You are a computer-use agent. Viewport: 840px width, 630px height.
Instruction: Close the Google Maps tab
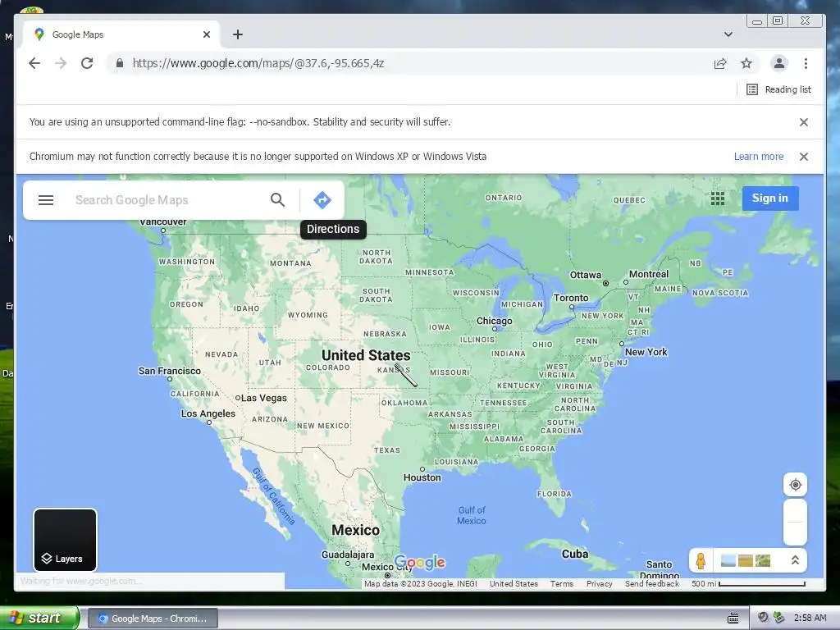(207, 34)
